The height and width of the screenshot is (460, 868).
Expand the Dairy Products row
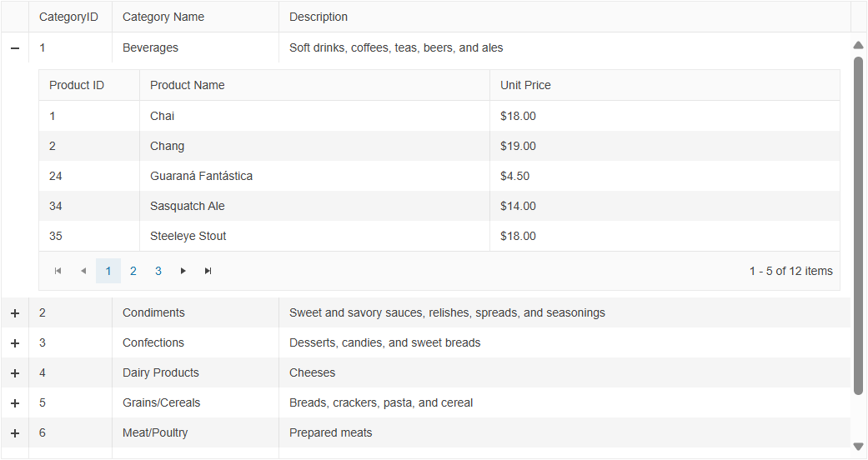pyautogui.click(x=15, y=373)
